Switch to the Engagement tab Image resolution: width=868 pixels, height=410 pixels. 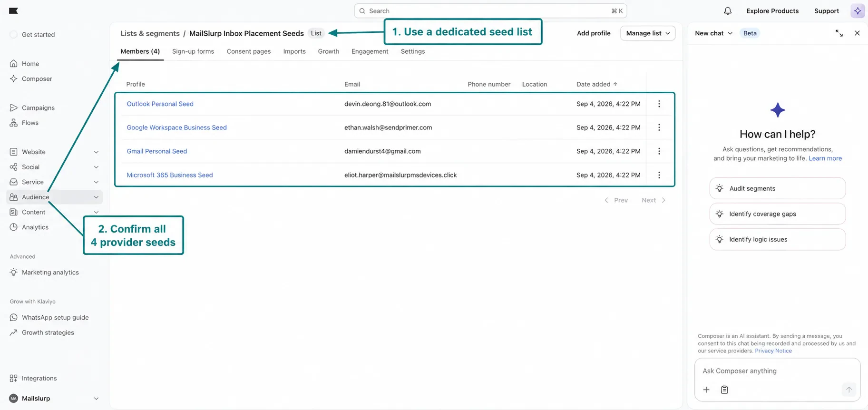pyautogui.click(x=370, y=51)
